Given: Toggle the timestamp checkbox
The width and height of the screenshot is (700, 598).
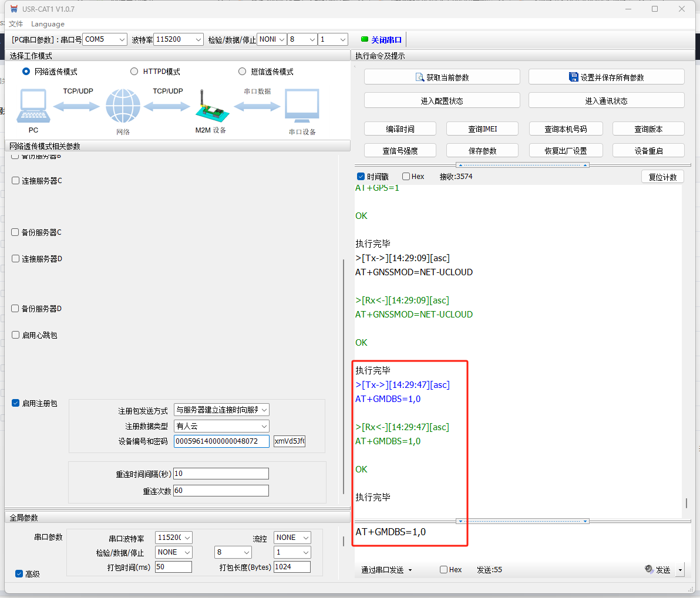Looking at the screenshot, I should coord(361,177).
